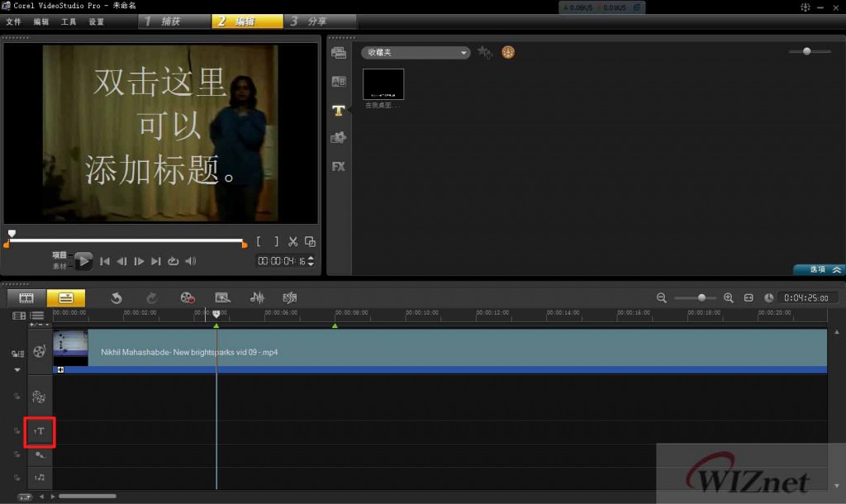846x504 pixels.
Task: Open the add/remove chapter point dropdown
Action: pyautogui.click(x=40, y=325)
